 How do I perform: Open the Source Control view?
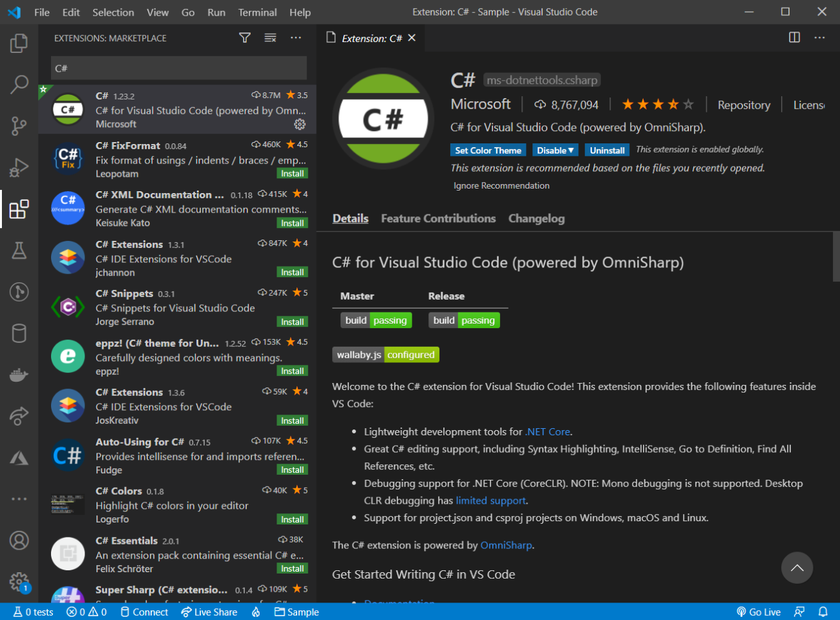(x=19, y=126)
